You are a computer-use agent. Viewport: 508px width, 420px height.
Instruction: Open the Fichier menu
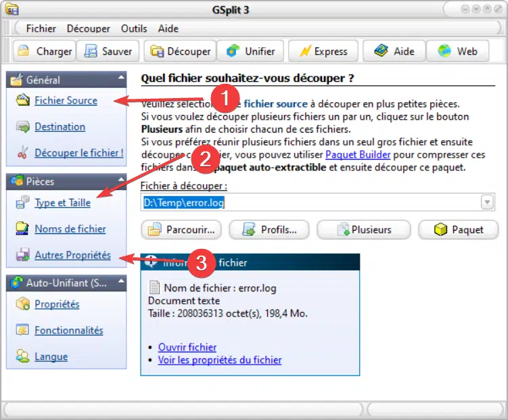click(x=41, y=28)
